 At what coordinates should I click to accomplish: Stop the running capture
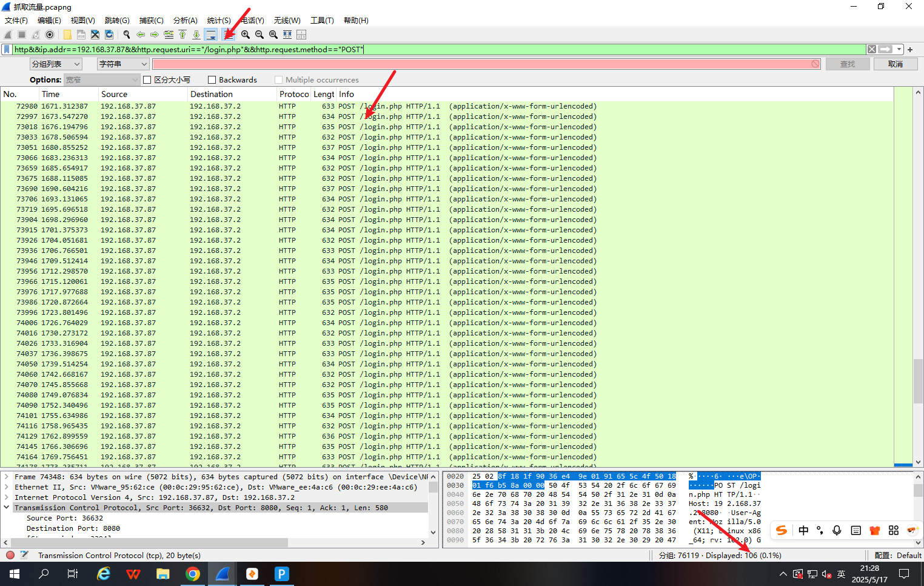[22, 35]
